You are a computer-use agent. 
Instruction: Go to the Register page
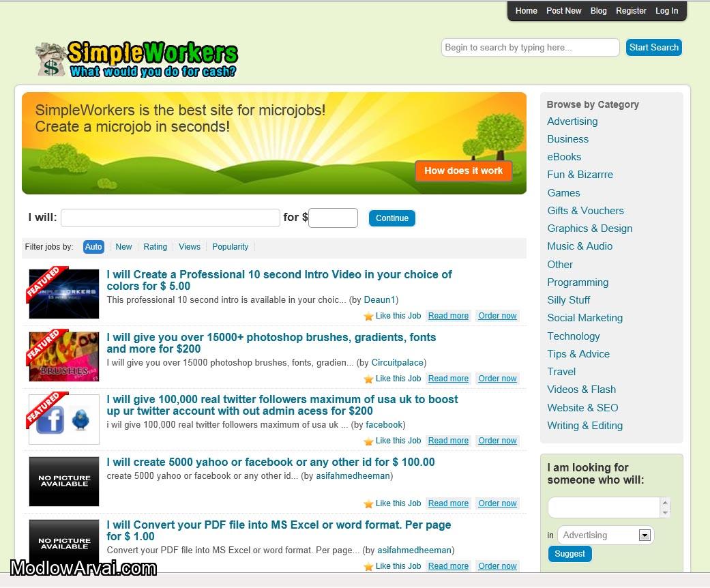[631, 11]
